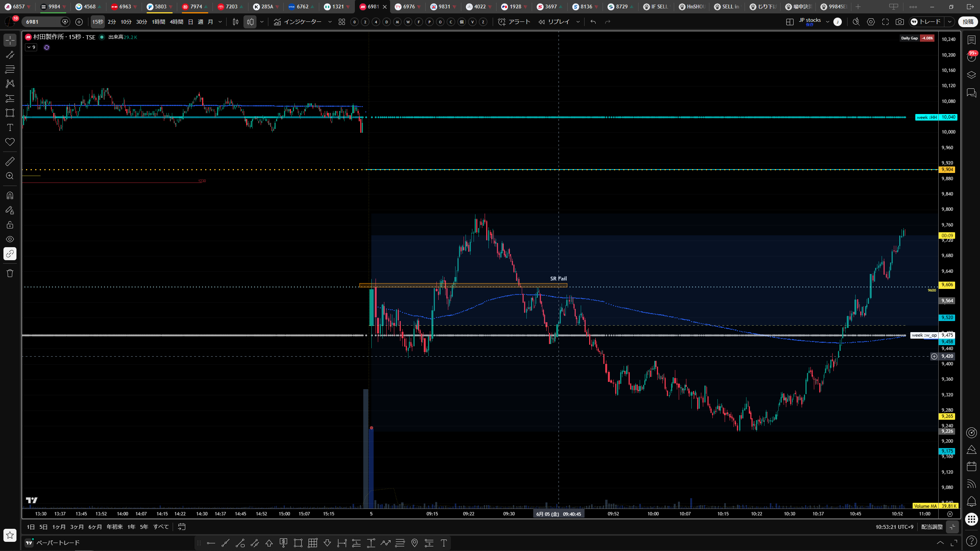Select the trend line drawing tool
This screenshot has width=980, height=551.
(10, 55)
